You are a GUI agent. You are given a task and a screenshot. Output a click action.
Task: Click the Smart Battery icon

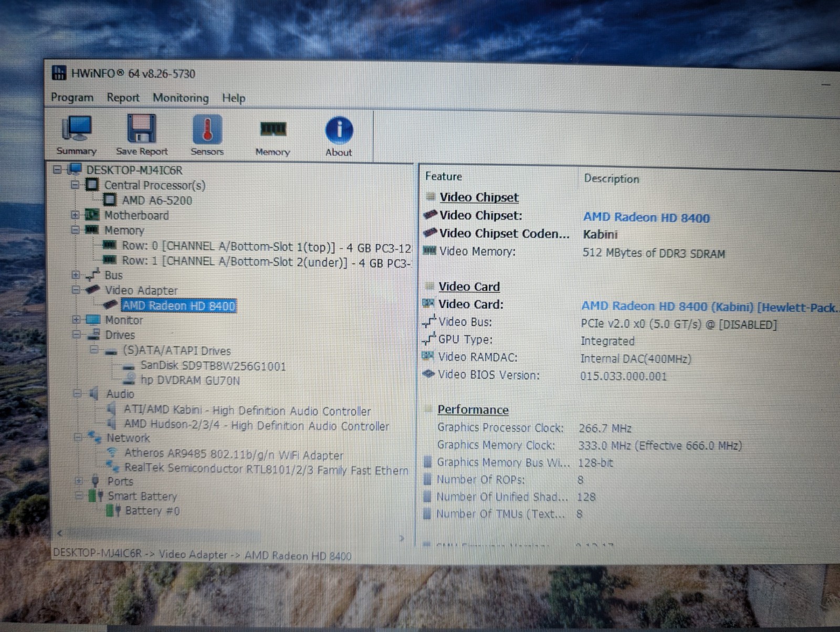point(96,496)
